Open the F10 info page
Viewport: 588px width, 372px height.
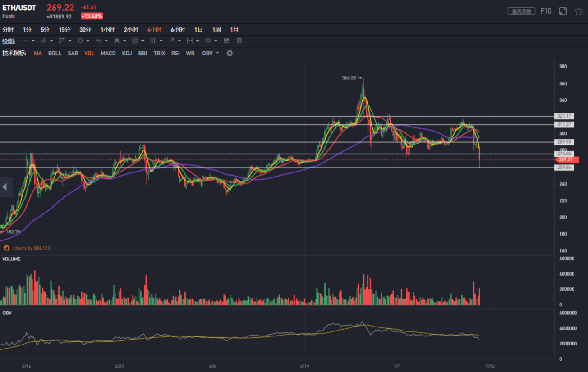[546, 11]
